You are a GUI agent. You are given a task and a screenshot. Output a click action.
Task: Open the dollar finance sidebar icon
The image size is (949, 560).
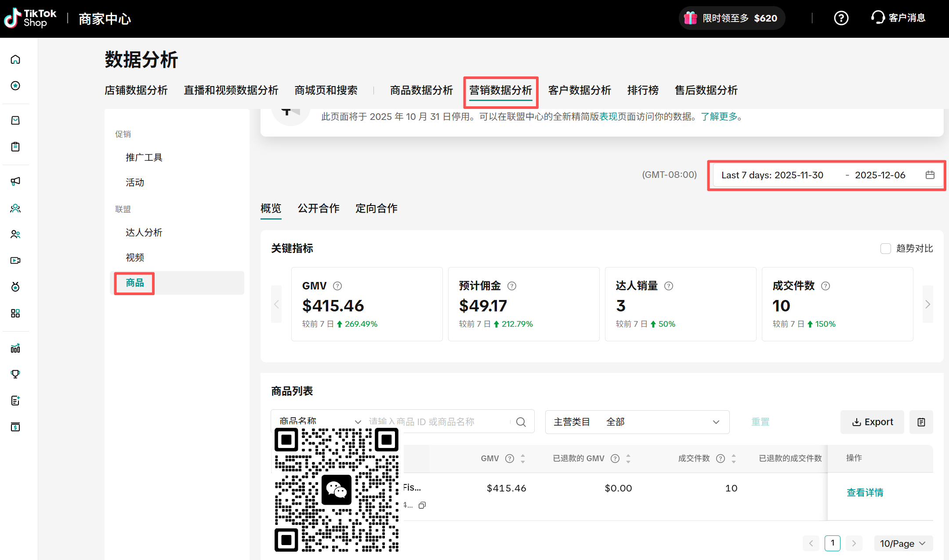click(x=15, y=427)
